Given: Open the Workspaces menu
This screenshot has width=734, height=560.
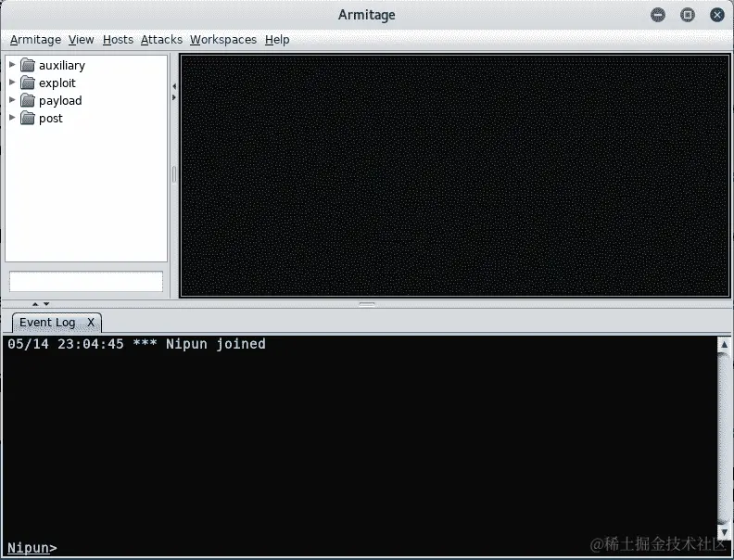Looking at the screenshot, I should pyautogui.click(x=223, y=40).
